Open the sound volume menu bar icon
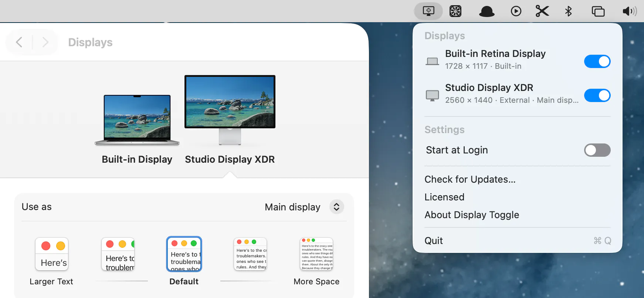Viewport: 644px width, 298px height. (630, 11)
